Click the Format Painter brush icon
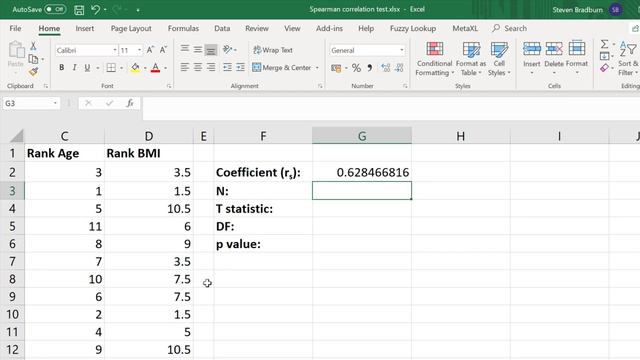640x360 pixels. click(33, 72)
